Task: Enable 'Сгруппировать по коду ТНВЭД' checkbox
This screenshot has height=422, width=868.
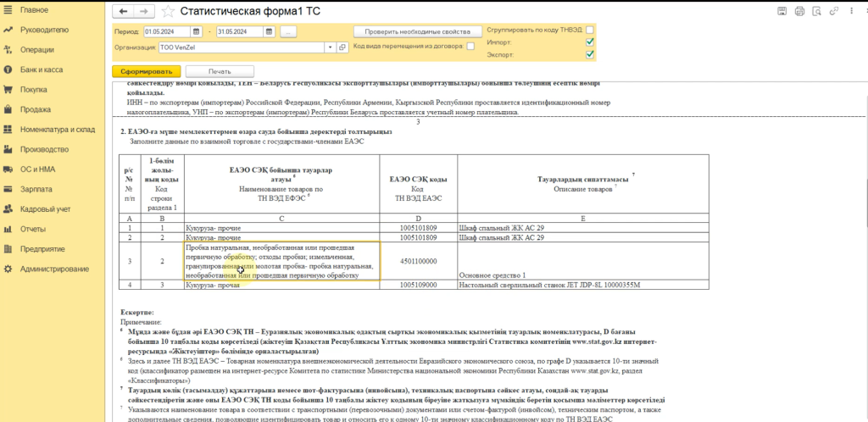Action: (590, 30)
